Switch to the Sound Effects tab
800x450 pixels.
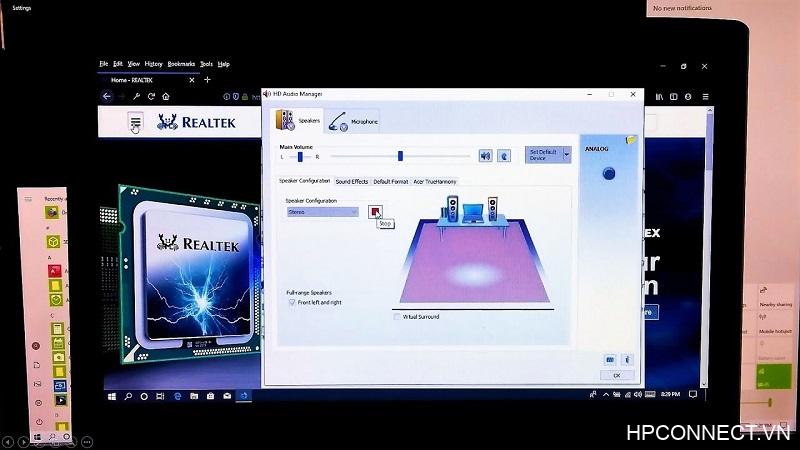(352, 182)
